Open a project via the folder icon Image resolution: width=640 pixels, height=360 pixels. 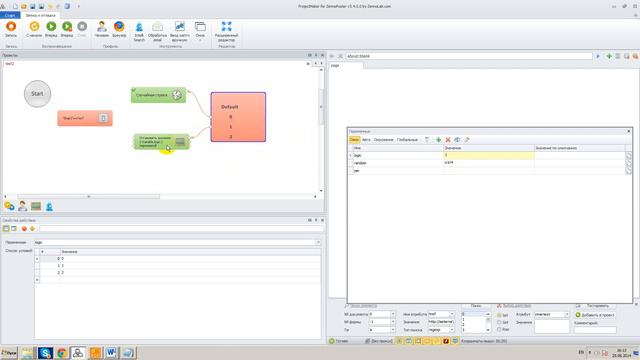coord(24,7)
